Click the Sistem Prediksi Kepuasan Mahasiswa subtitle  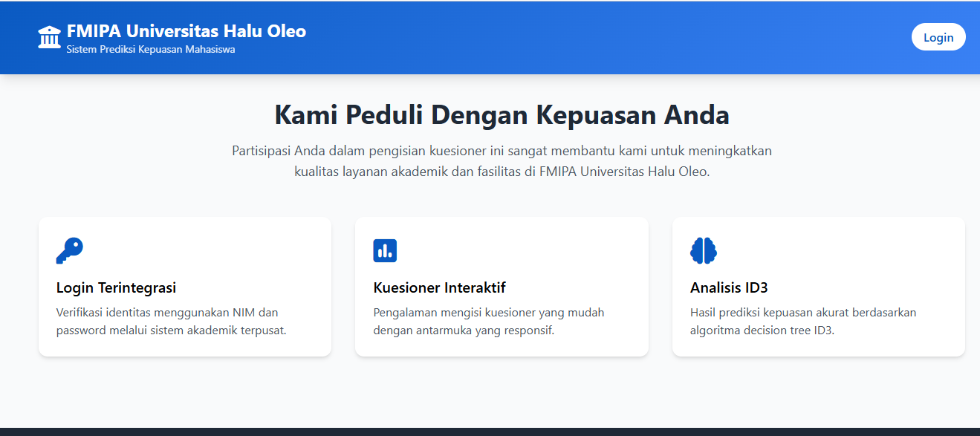(151, 50)
